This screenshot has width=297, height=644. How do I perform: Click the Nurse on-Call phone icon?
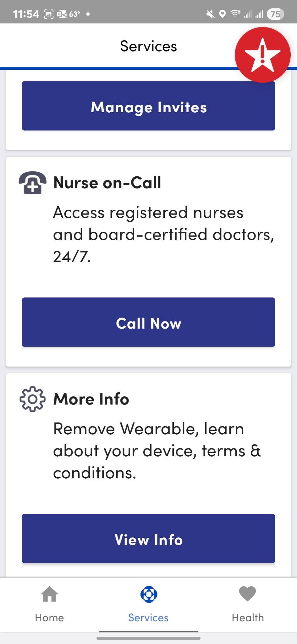coord(32,183)
